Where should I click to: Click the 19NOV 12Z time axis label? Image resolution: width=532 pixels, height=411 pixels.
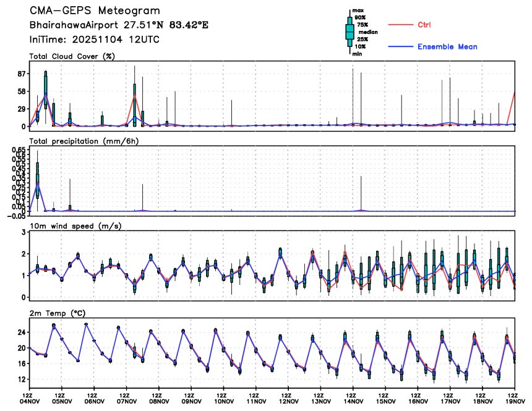coord(515,398)
